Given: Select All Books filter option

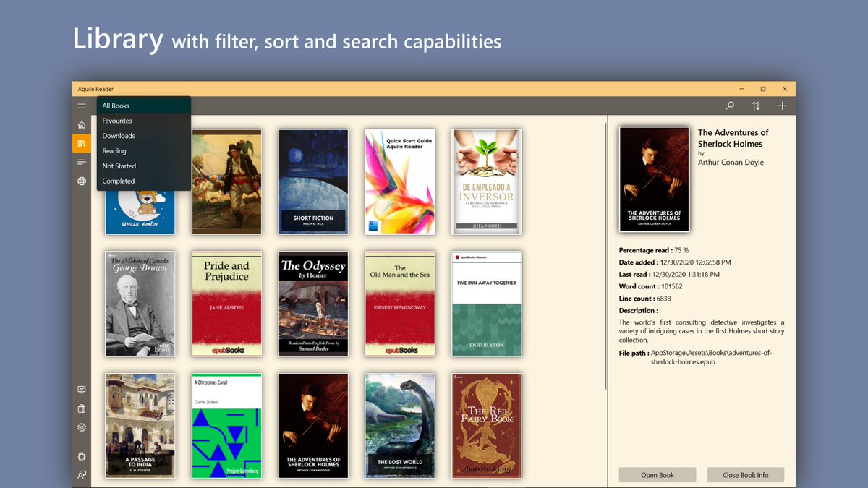Looking at the screenshot, I should click(143, 106).
